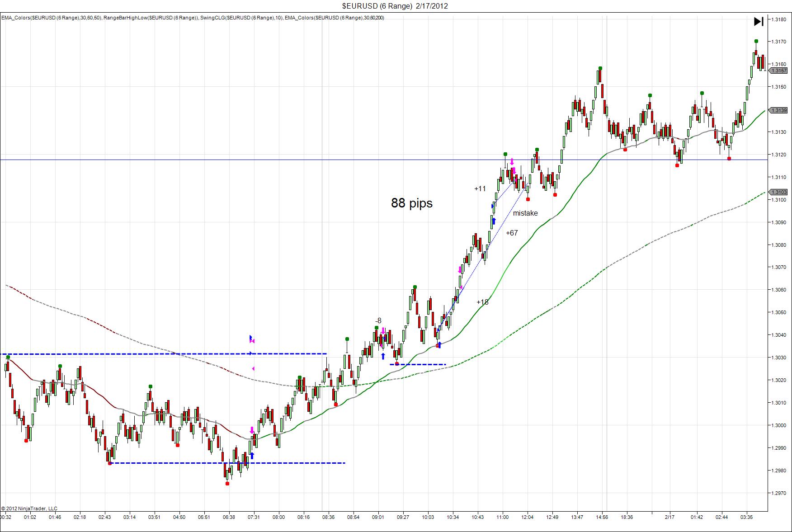
Task: Click the 03:14 time axis label
Action: click(130, 517)
